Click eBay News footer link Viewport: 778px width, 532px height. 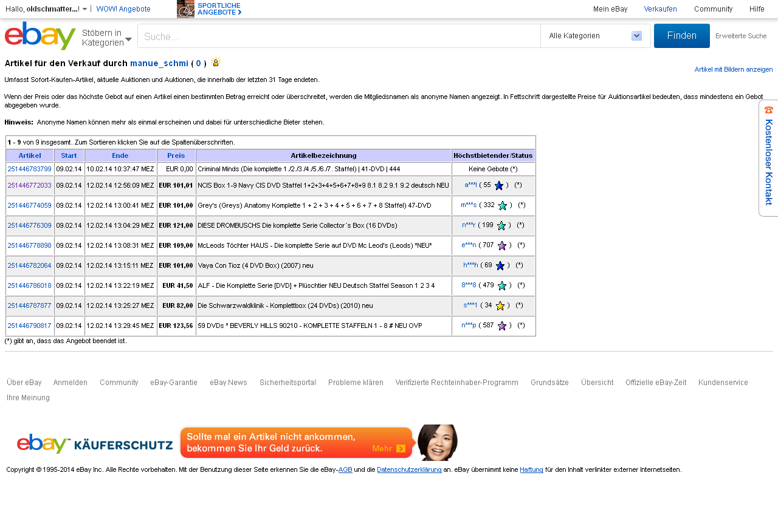(229, 383)
